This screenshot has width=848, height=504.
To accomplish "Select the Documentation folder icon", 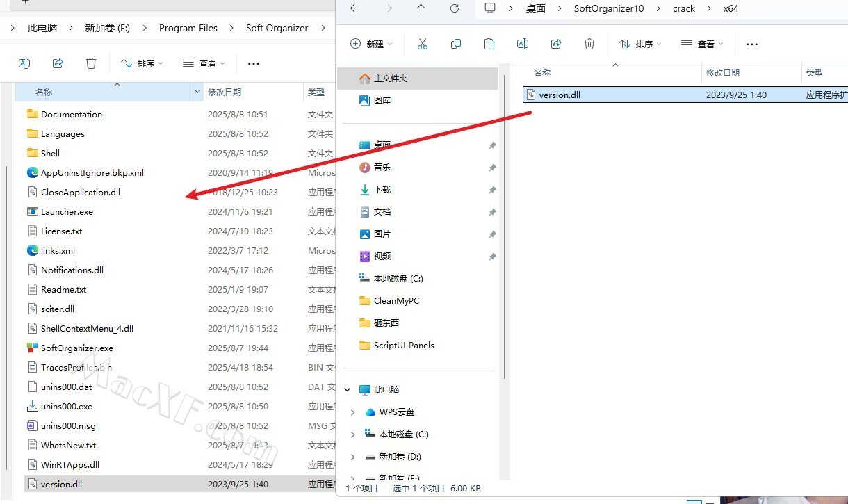I will (x=33, y=114).
